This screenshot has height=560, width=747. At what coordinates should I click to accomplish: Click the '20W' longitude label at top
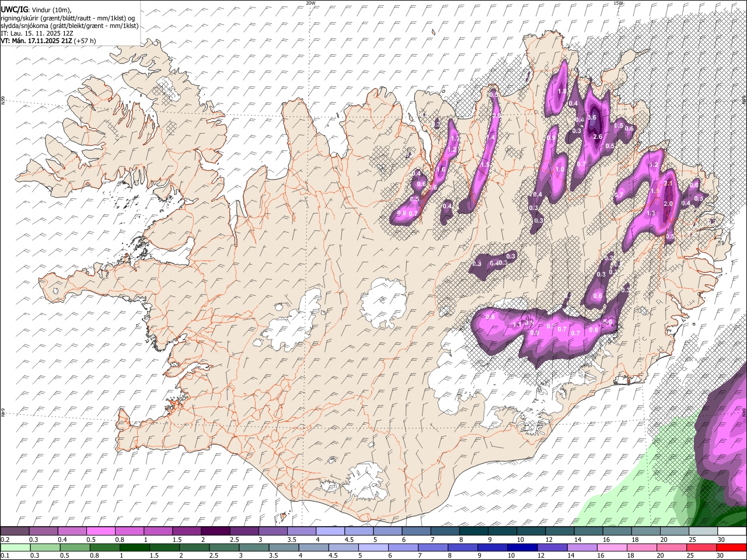(x=310, y=3)
